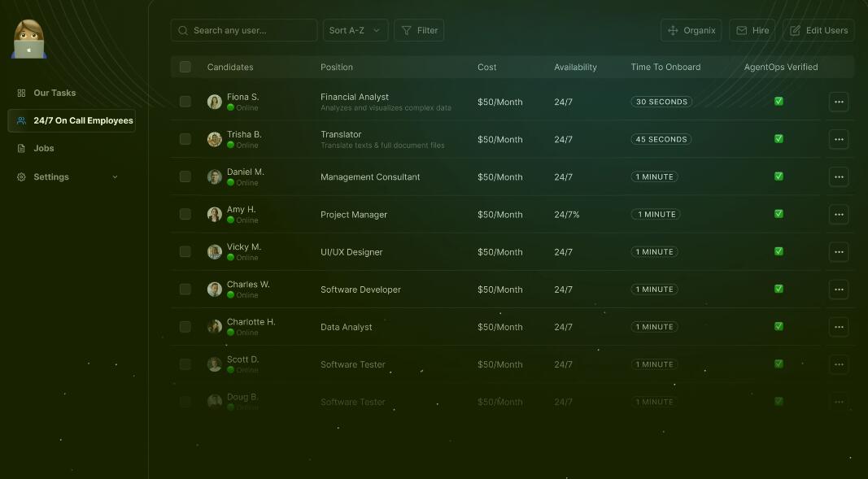Click the Hire button
Image resolution: width=868 pixels, height=479 pixels.
[x=752, y=30]
